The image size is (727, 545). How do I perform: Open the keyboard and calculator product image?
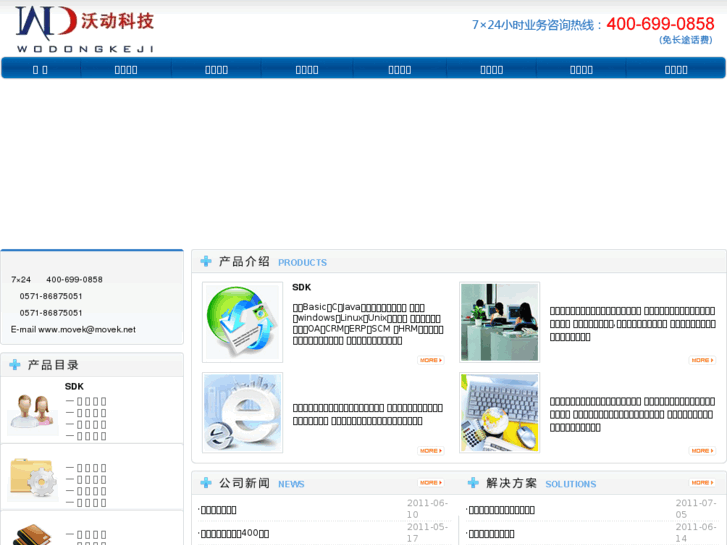(x=499, y=412)
